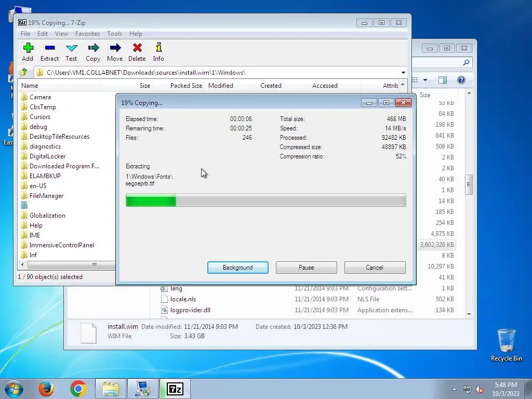
Task: Launch Firefox from the taskbar
Action: coord(46,389)
